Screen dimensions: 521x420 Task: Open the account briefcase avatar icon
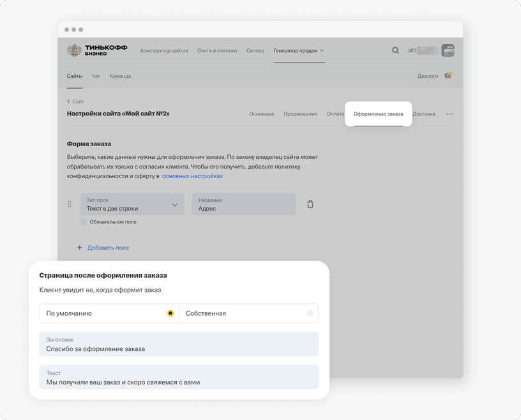pyautogui.click(x=448, y=50)
